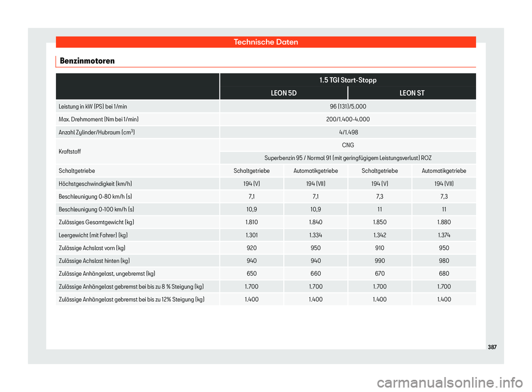The image size is (532, 392).
Task: Click the kerb weight value '1.374'
Action: coord(444,235)
